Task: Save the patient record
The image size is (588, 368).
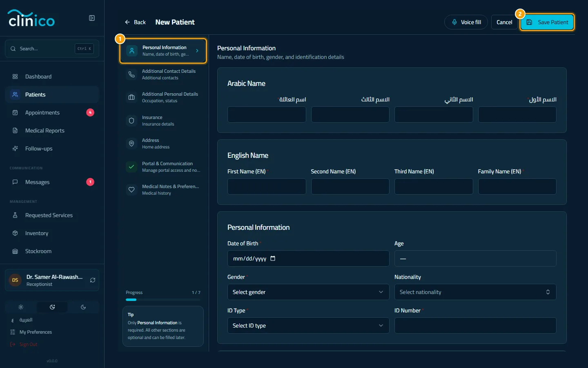Action: [x=547, y=22]
